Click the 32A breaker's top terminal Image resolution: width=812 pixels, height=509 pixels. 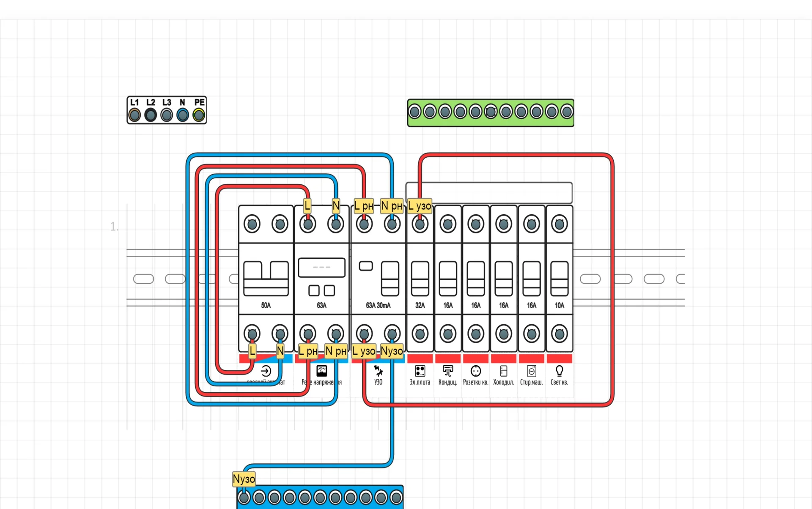(420, 224)
